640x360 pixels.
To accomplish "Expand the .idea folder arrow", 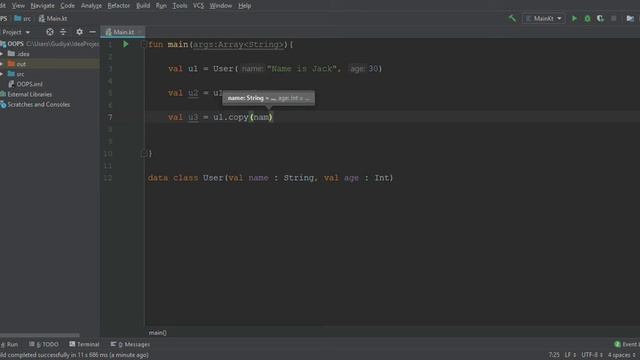I will (x=2, y=54).
